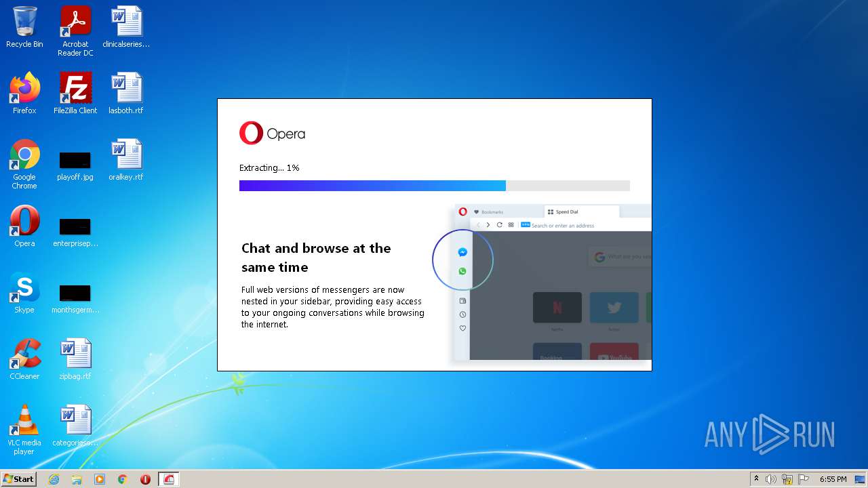Select the oralkey.rtf document icon
Viewport: 868px width, 488px height.
pos(126,160)
